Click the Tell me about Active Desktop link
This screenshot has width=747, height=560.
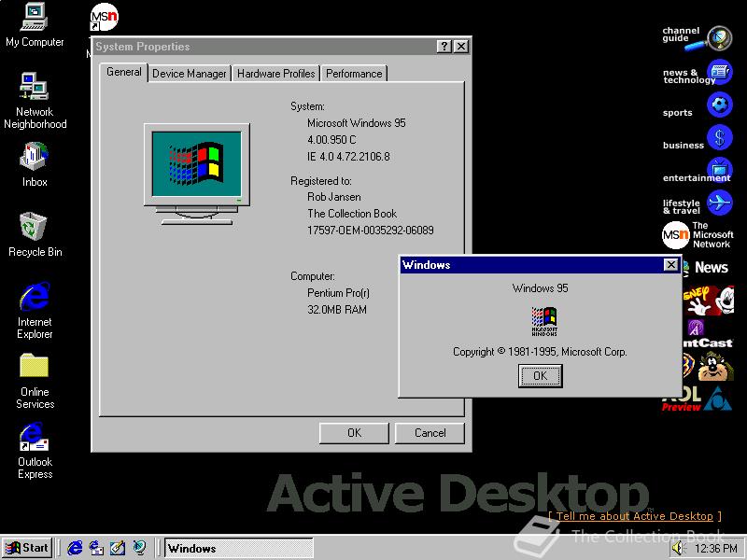click(x=635, y=516)
